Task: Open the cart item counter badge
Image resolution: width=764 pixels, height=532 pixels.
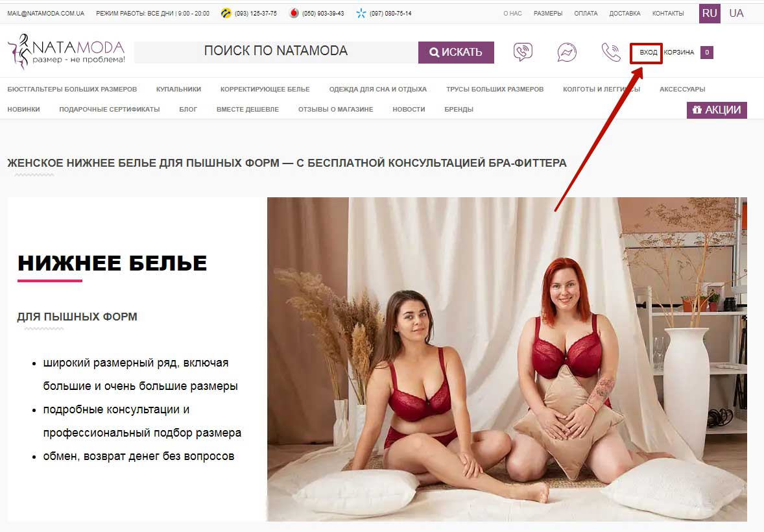Action: [x=706, y=52]
